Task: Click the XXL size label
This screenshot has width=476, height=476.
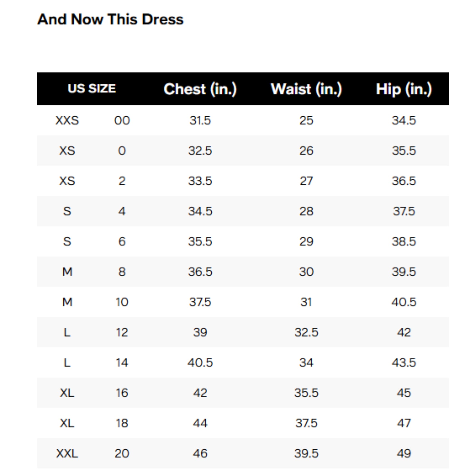Action: [67, 453]
